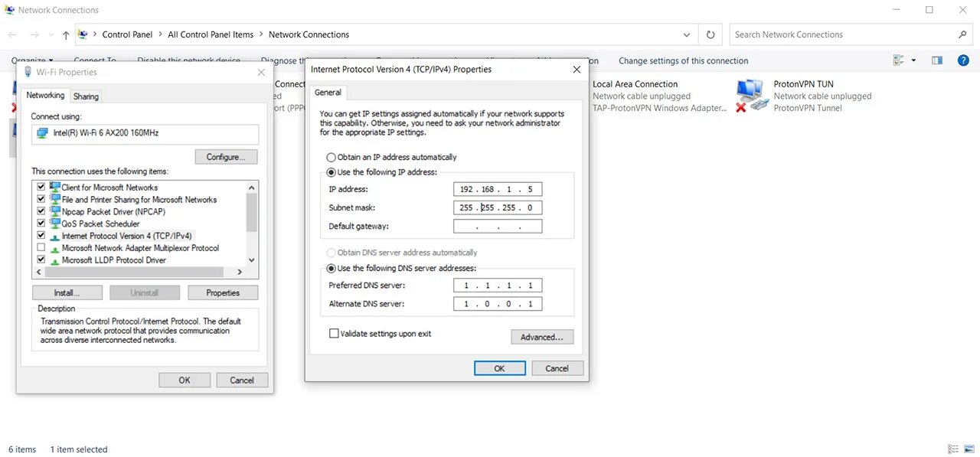Select the Networking tab
This screenshot has width=980, height=457.
pyautogui.click(x=45, y=96)
